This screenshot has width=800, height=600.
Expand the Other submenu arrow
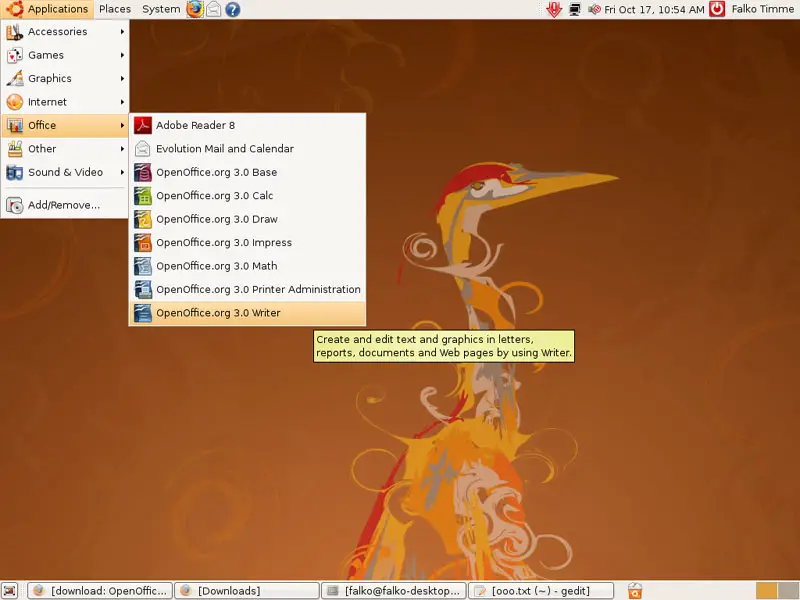(x=122, y=149)
